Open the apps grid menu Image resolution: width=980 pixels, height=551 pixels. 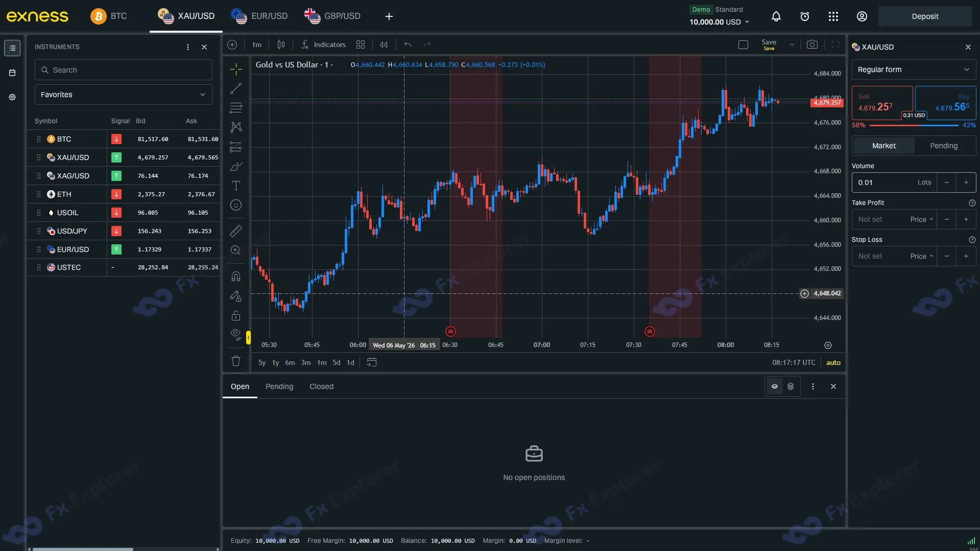(833, 16)
